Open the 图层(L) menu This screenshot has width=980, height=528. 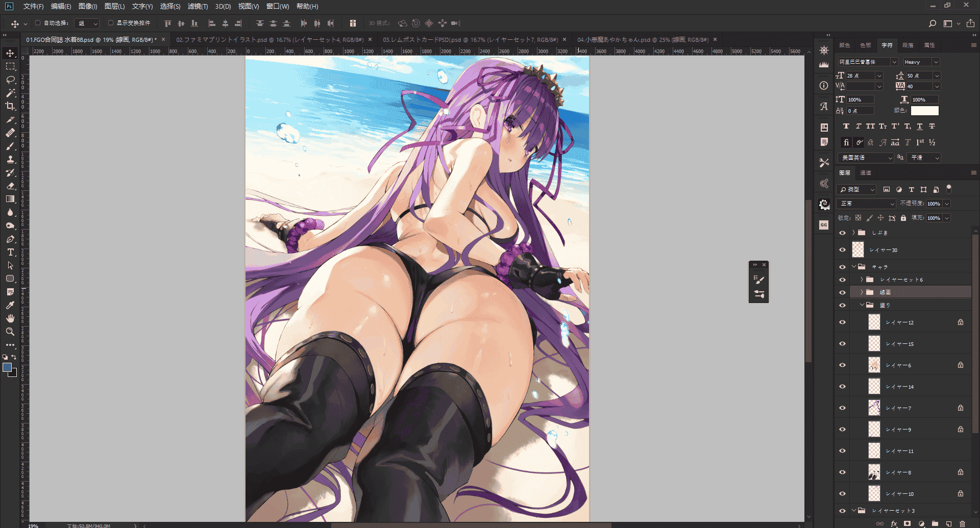[114, 6]
